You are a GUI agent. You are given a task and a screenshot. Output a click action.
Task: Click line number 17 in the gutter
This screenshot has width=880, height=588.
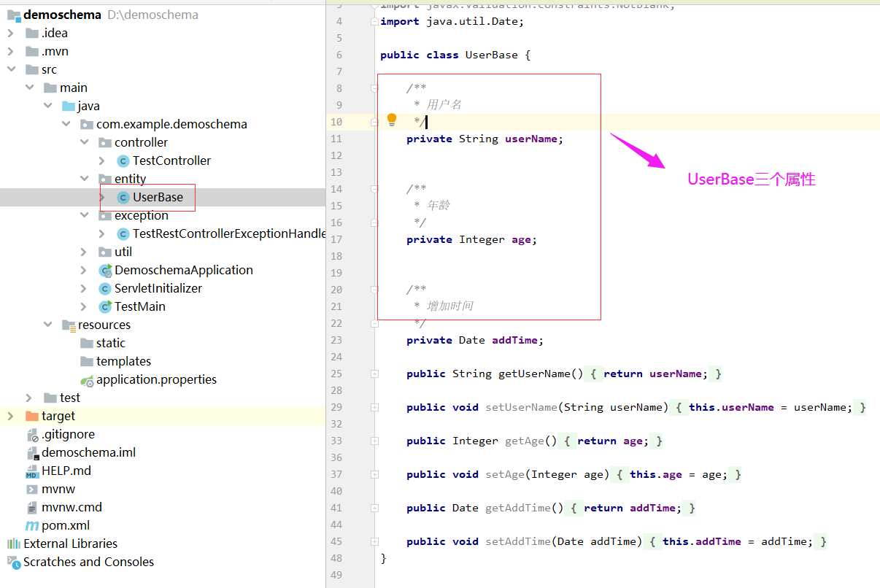(336, 239)
